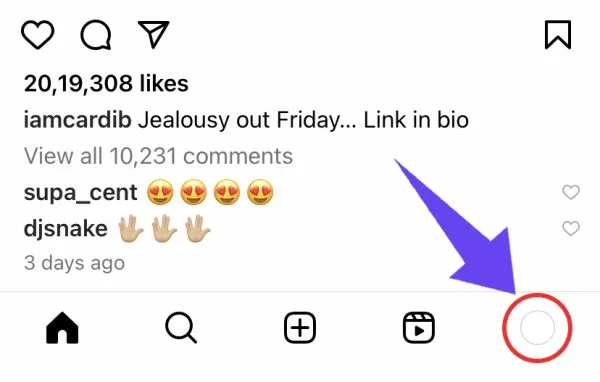Share post with paper plane icon
The height and width of the screenshot is (382, 600).
(153, 34)
